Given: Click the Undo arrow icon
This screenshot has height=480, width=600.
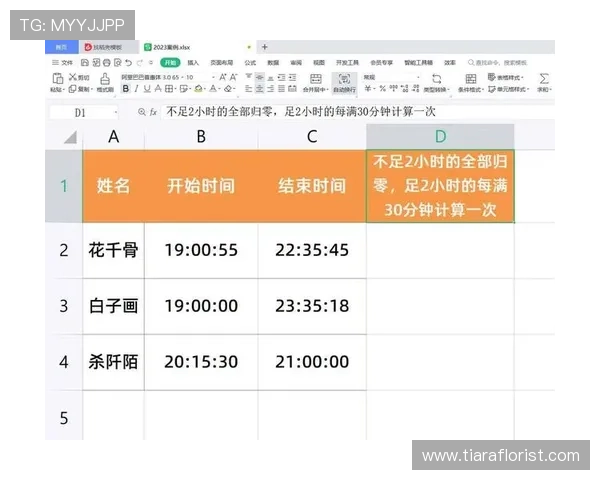Looking at the screenshot, I should (x=129, y=63).
